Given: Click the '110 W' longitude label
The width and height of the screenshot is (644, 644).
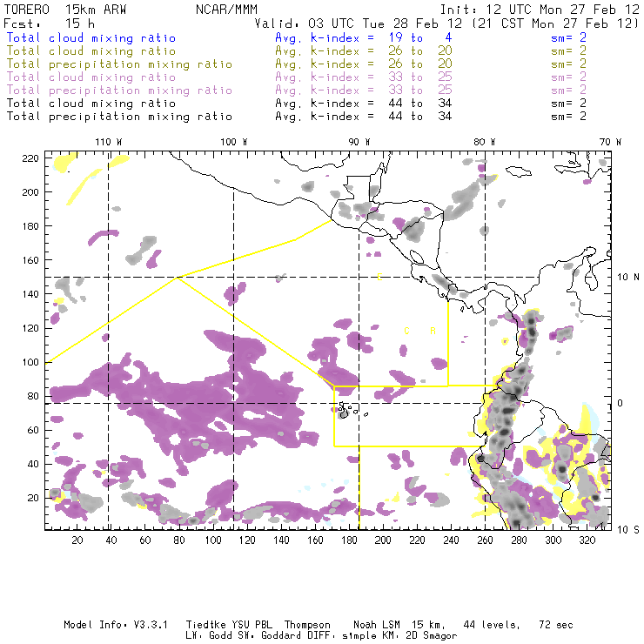Looking at the screenshot, I should [x=109, y=142].
